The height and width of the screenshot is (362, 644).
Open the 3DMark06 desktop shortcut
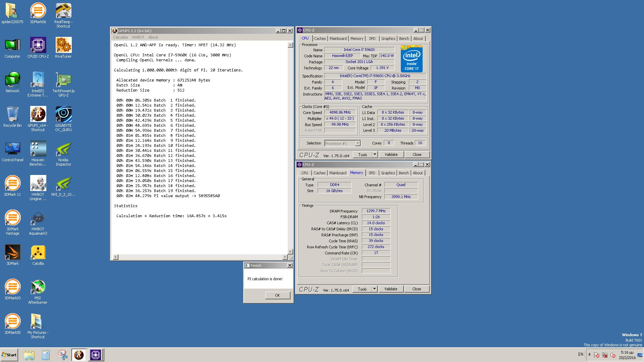coord(38,13)
